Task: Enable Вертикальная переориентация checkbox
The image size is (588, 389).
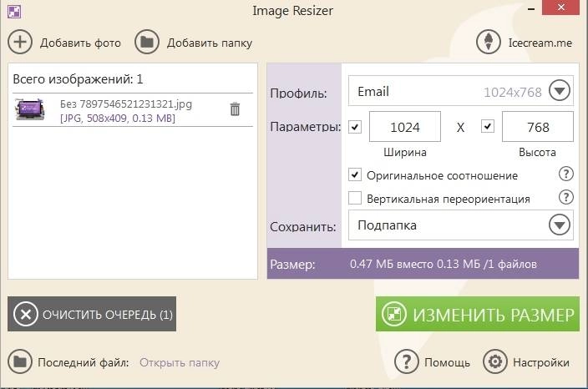Action: point(355,198)
